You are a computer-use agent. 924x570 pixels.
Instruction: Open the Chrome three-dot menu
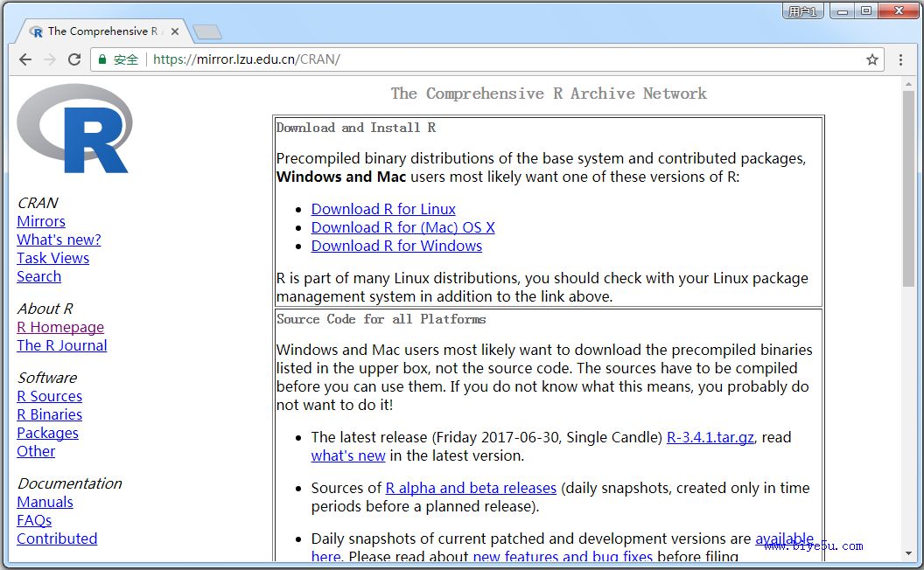[900, 59]
